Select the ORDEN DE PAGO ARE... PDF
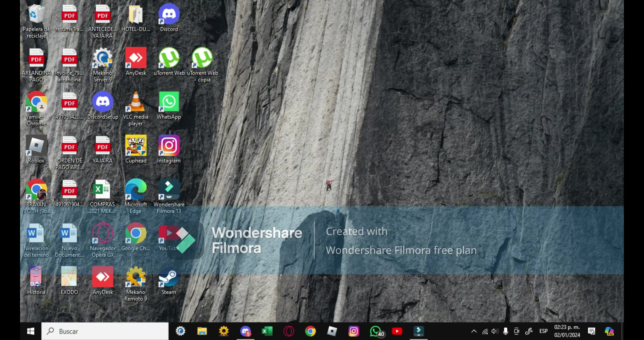644x340 pixels. (x=69, y=153)
